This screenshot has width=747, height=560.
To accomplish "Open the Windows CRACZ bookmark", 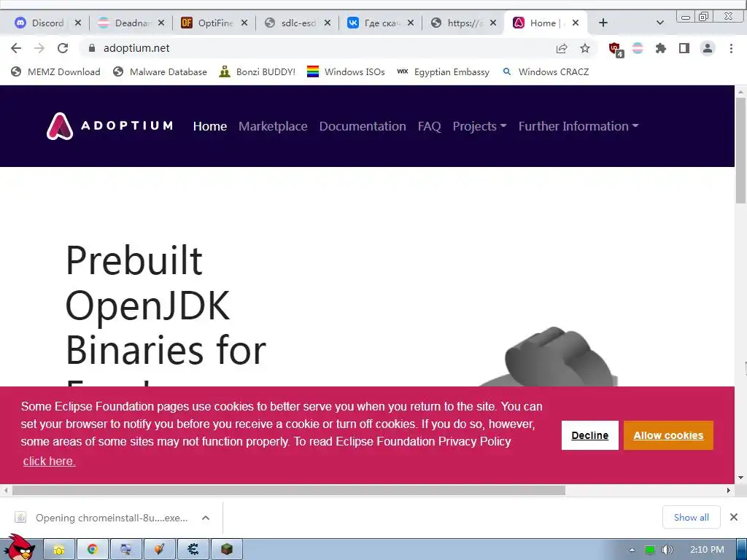I will click(546, 72).
